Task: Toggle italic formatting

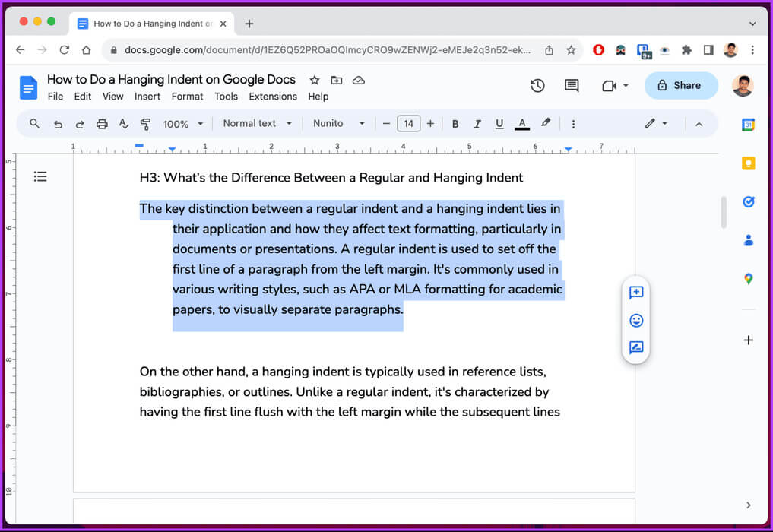Action: (477, 124)
